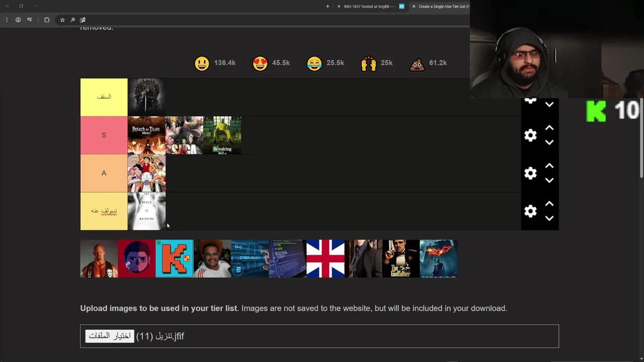Open the browser profile icon
Viewport: 644px width, 362px height.
[18, 20]
